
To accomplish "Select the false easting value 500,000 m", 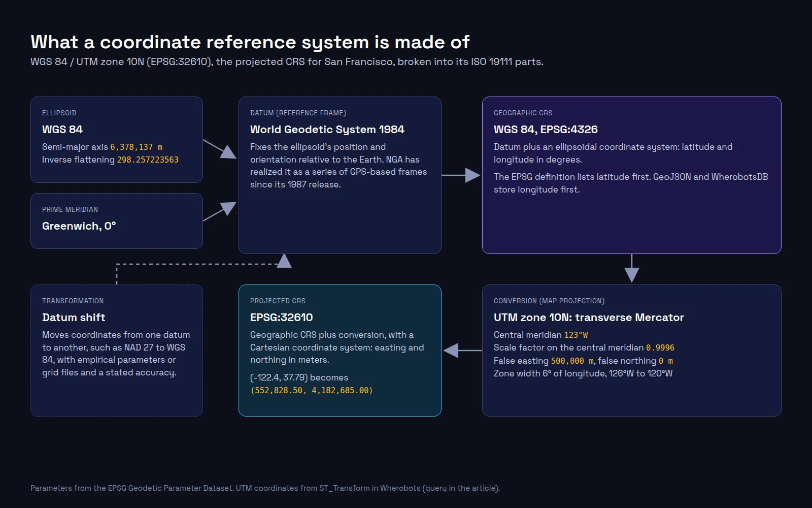I will pos(572,361).
